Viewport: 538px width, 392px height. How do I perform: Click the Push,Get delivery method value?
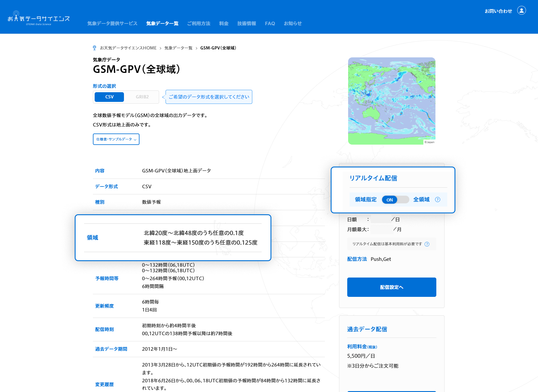(381, 259)
